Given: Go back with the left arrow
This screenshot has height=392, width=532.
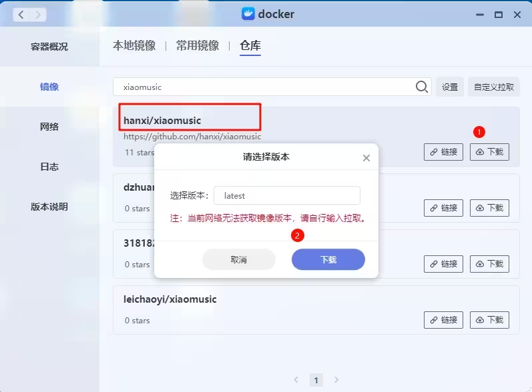Looking at the screenshot, I should pos(21,15).
